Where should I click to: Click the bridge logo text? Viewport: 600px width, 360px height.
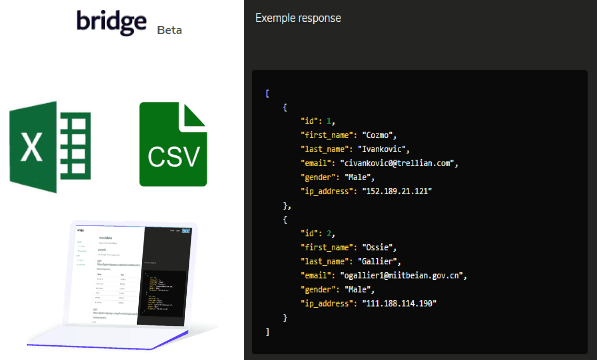coord(111,22)
